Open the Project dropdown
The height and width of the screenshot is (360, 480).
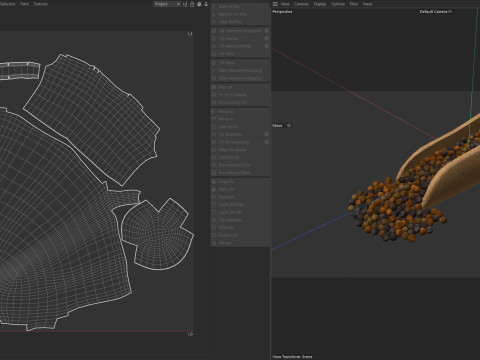click(167, 4)
